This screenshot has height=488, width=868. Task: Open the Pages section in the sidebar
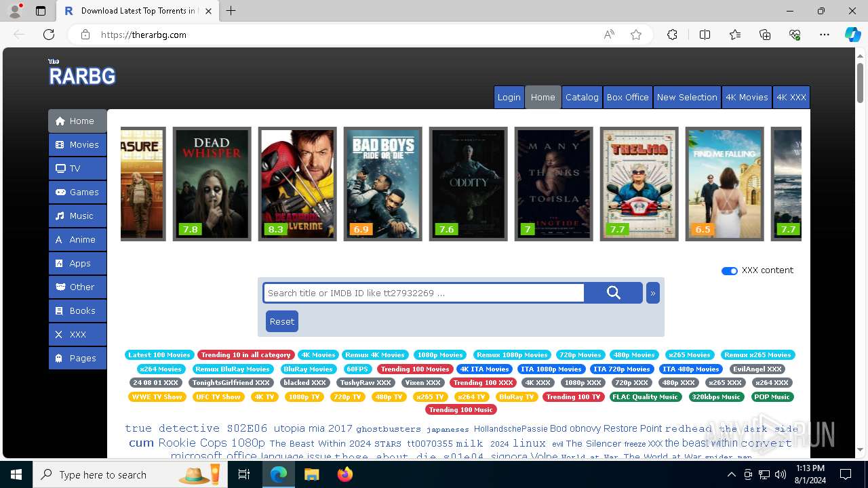77,358
